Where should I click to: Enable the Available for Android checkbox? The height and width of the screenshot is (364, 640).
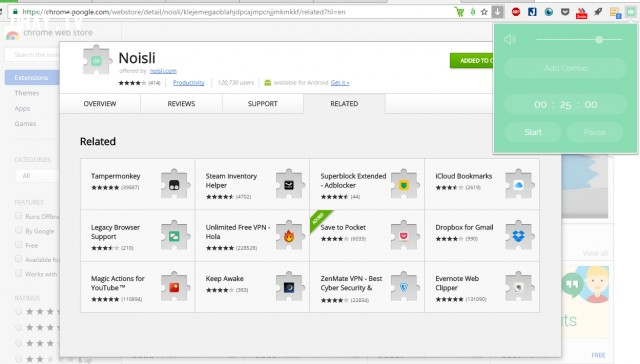(18, 259)
